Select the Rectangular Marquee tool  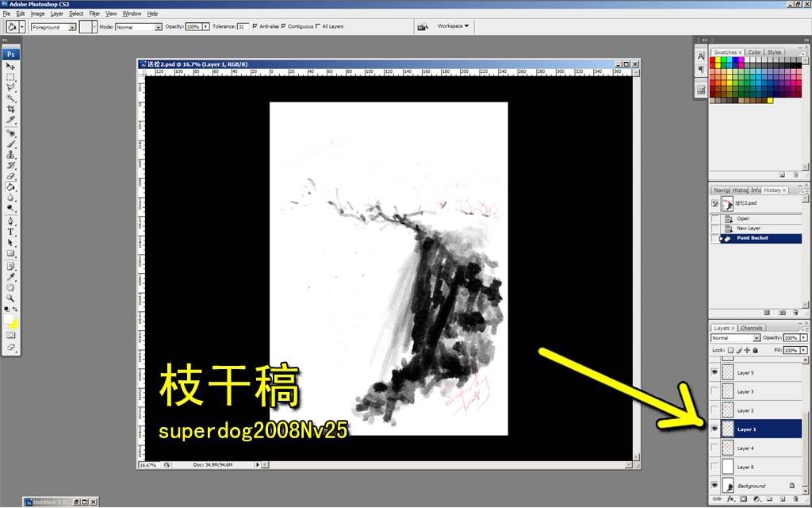10,77
